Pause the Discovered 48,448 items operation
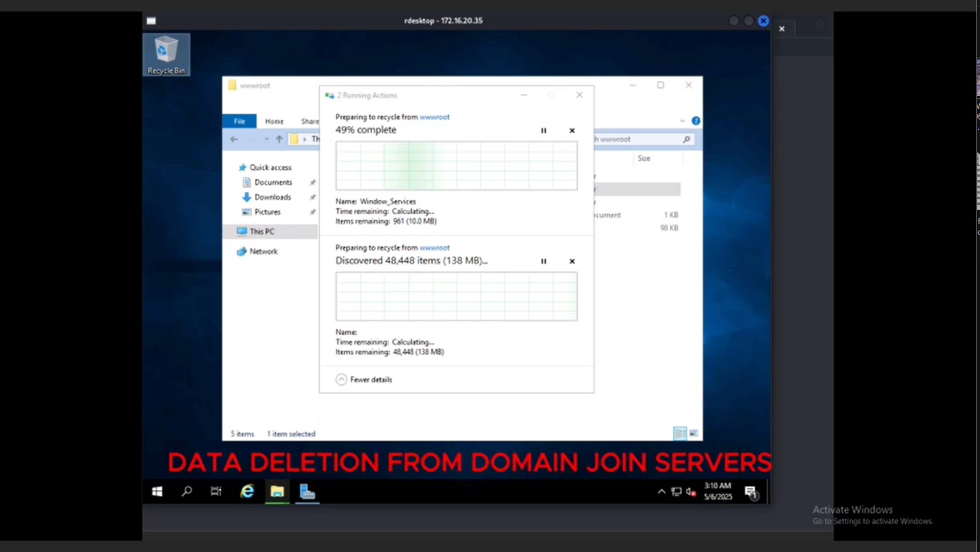This screenshot has height=552, width=980. [x=544, y=262]
